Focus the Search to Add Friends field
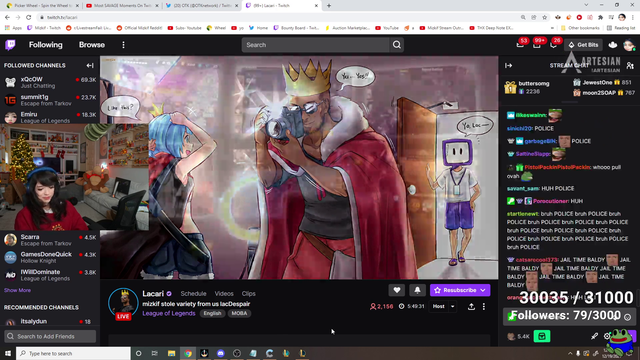Image resolution: width=640 pixels, height=360 pixels. tap(50, 336)
